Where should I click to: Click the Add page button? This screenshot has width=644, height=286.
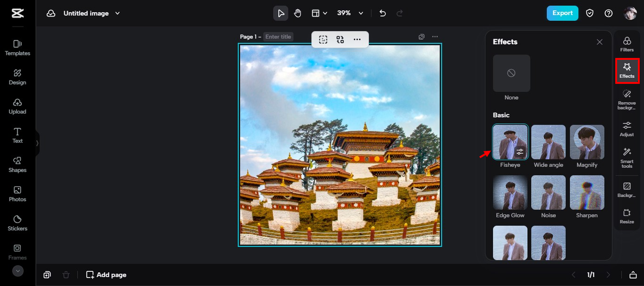click(106, 275)
